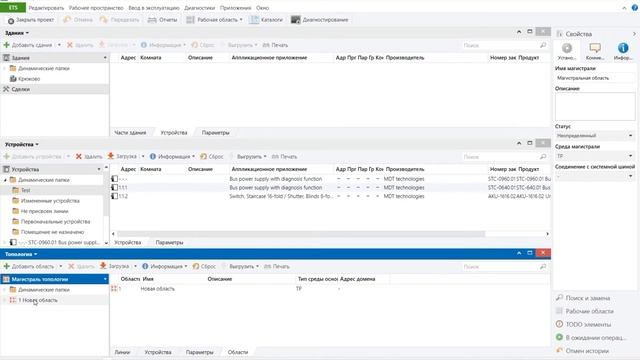Open the Статус dropdown
The height and width of the screenshot is (360, 640).
(595, 136)
